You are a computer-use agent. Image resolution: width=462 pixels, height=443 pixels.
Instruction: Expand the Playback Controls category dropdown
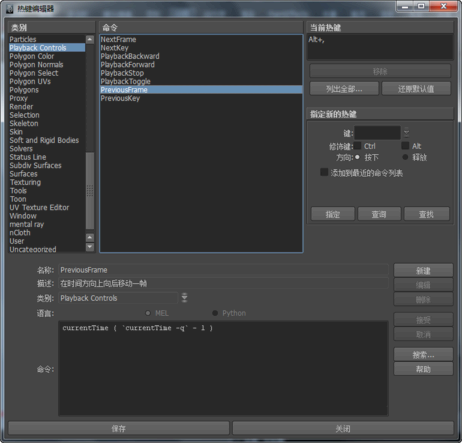(184, 298)
